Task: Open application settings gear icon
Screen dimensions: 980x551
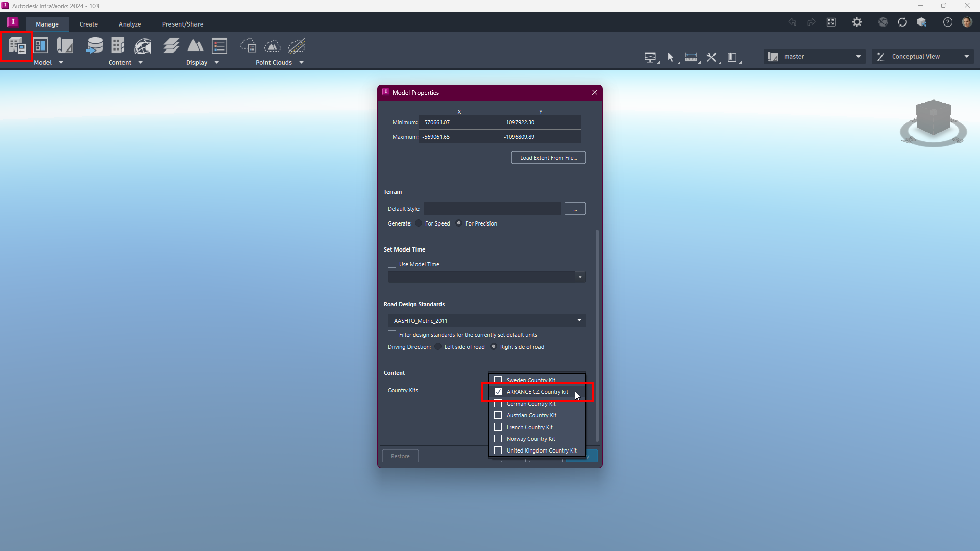Action: pos(857,22)
